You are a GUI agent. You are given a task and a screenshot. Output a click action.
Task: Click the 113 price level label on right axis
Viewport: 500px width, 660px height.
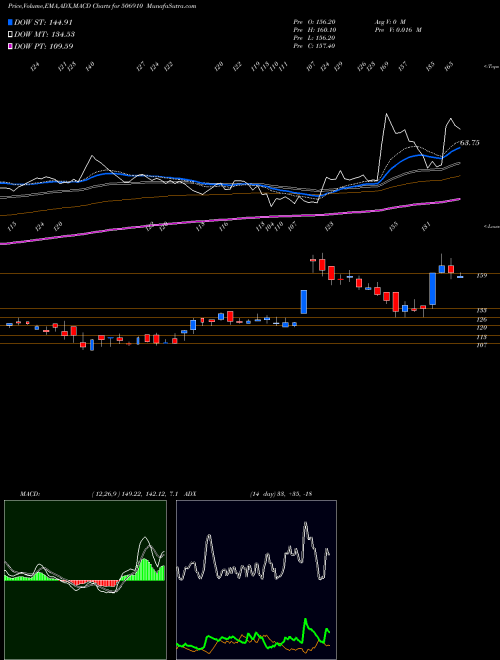tap(481, 337)
